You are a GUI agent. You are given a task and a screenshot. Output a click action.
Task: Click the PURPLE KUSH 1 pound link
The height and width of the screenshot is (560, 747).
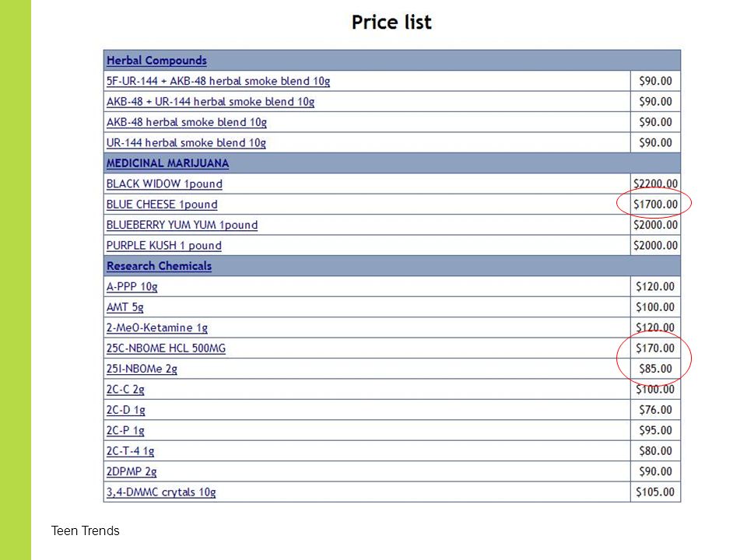(x=163, y=245)
